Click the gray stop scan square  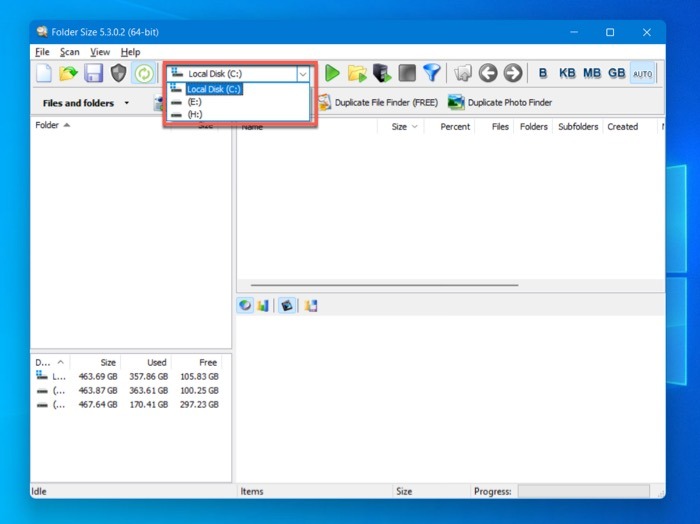pyautogui.click(x=406, y=73)
